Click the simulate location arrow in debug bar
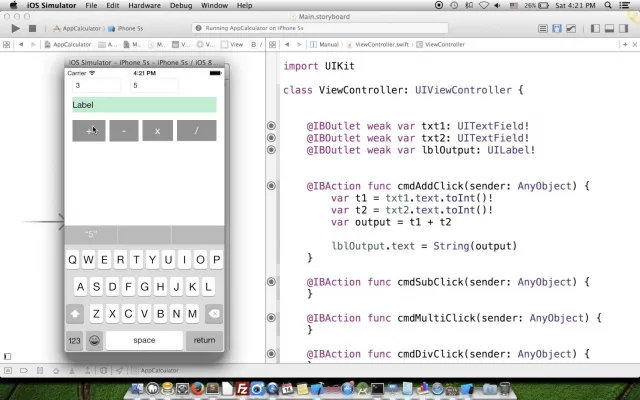Screen dimensions: 640x400 (x=119, y=371)
